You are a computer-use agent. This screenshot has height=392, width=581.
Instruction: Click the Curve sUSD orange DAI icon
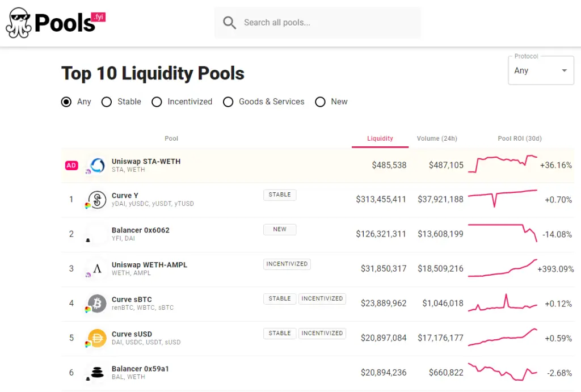point(98,338)
